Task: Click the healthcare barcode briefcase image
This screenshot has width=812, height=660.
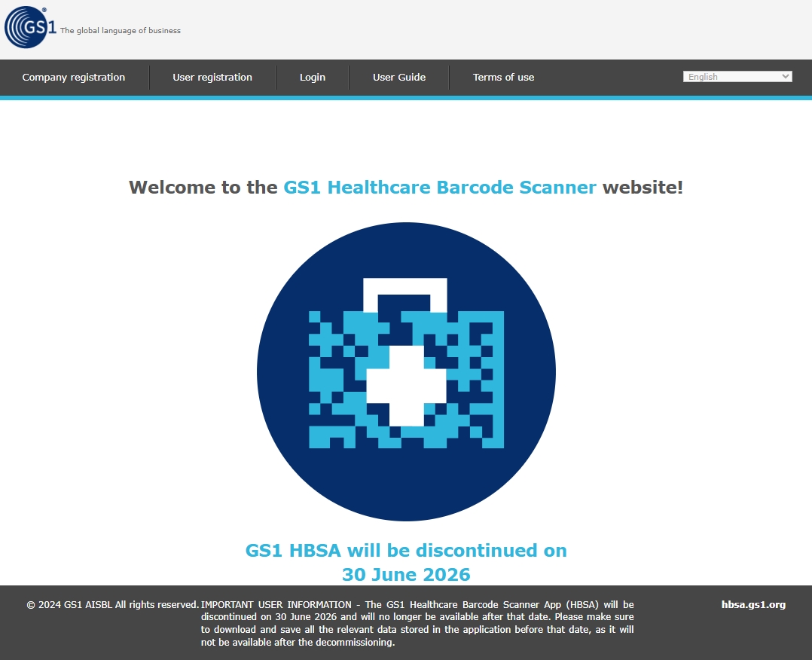Action: 407,371
